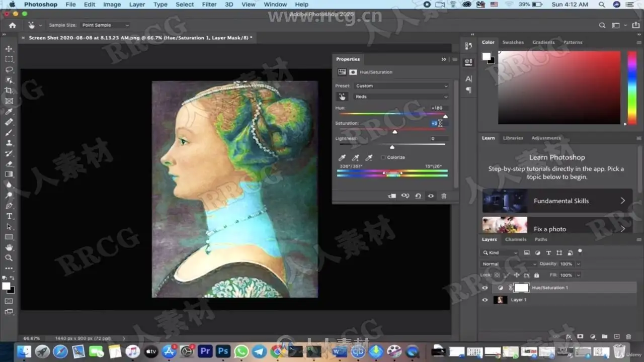The image size is (644, 362).
Task: Switch to the Channels tab
Action: point(516,239)
